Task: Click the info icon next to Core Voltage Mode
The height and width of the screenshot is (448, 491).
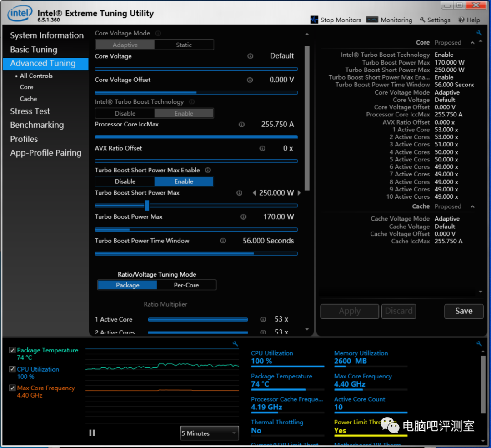Action: (158, 33)
